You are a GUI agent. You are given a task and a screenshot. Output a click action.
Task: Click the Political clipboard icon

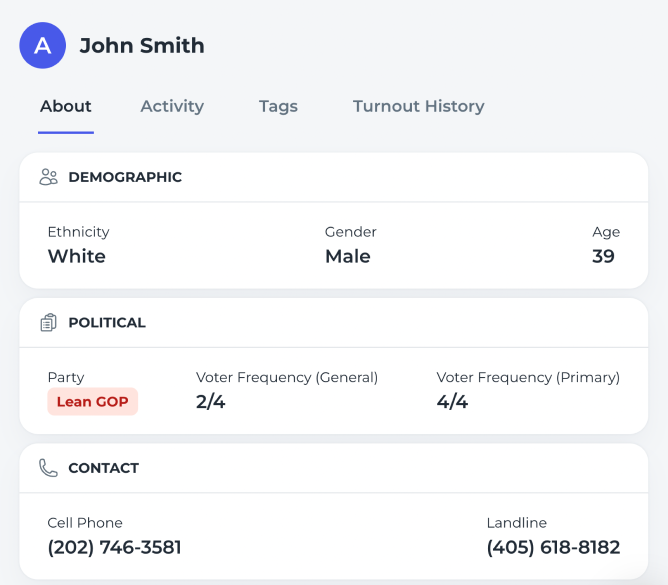click(x=48, y=323)
